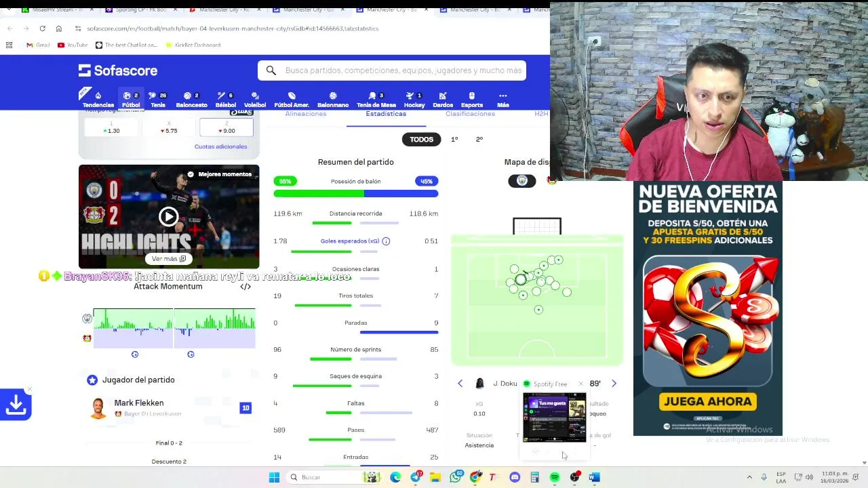
Task: Open Discord from the taskbar
Action: [x=515, y=477]
